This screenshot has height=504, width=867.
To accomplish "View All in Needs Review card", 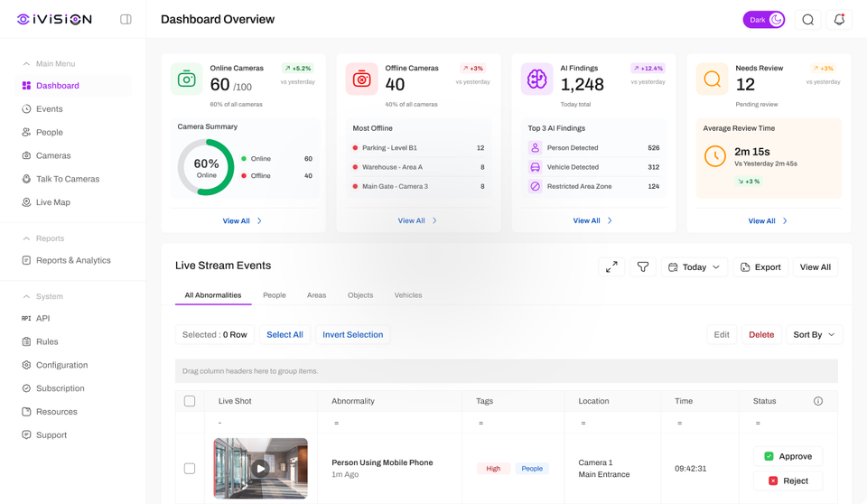I will (768, 220).
